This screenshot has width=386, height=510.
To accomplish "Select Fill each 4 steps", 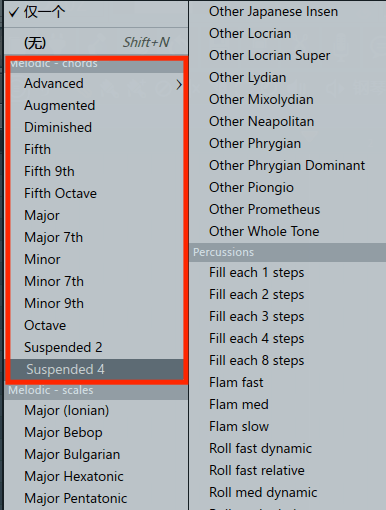I will [x=288, y=339].
